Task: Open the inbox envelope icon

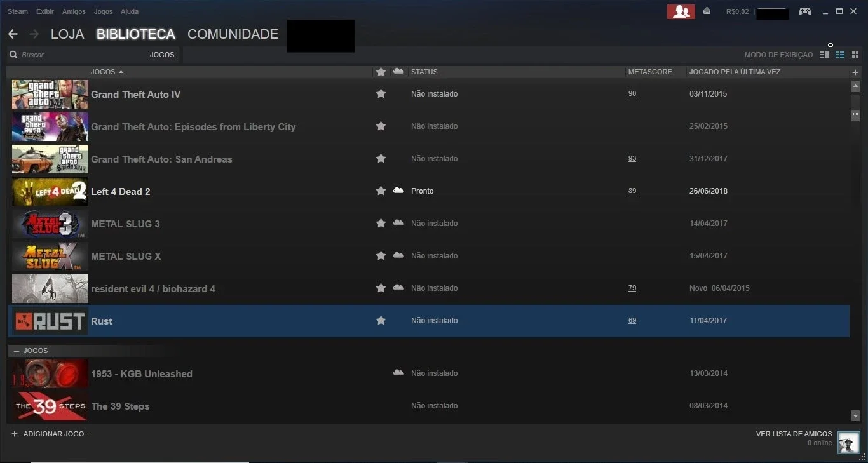Action: (x=707, y=11)
